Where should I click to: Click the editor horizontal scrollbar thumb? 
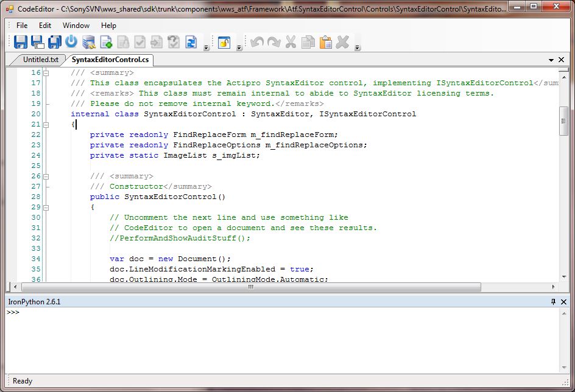point(251,287)
